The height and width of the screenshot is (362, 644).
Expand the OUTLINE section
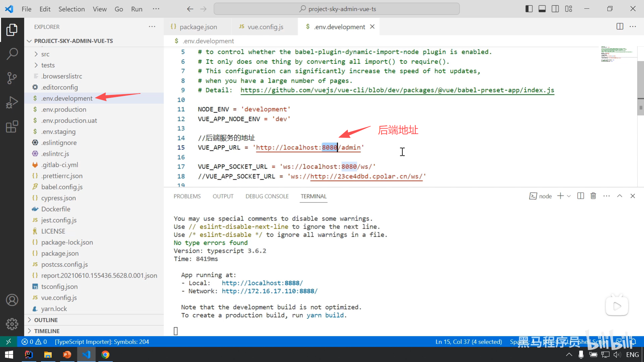(x=46, y=320)
